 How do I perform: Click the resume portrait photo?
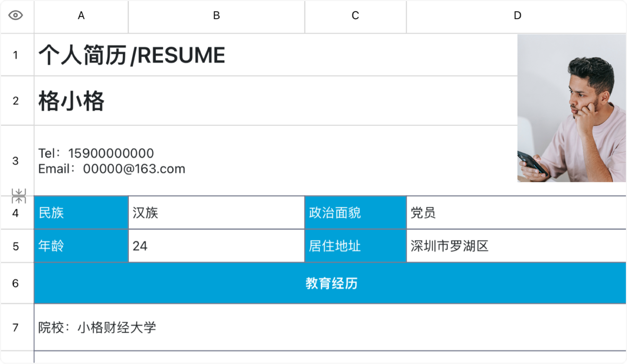(572, 108)
